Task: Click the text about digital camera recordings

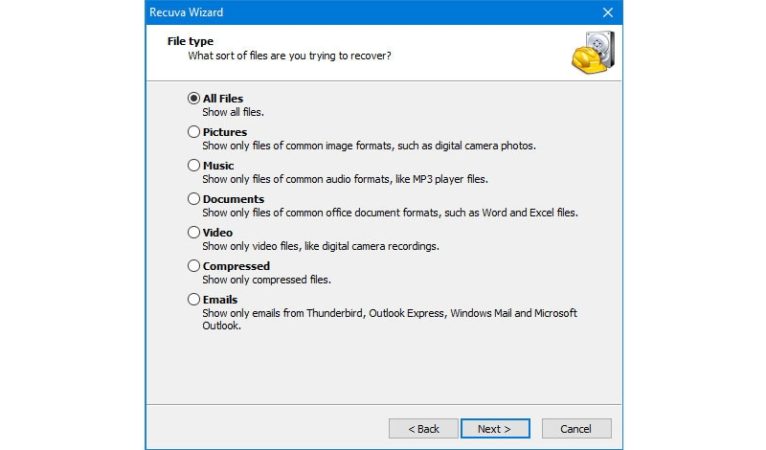Action: 320,246
